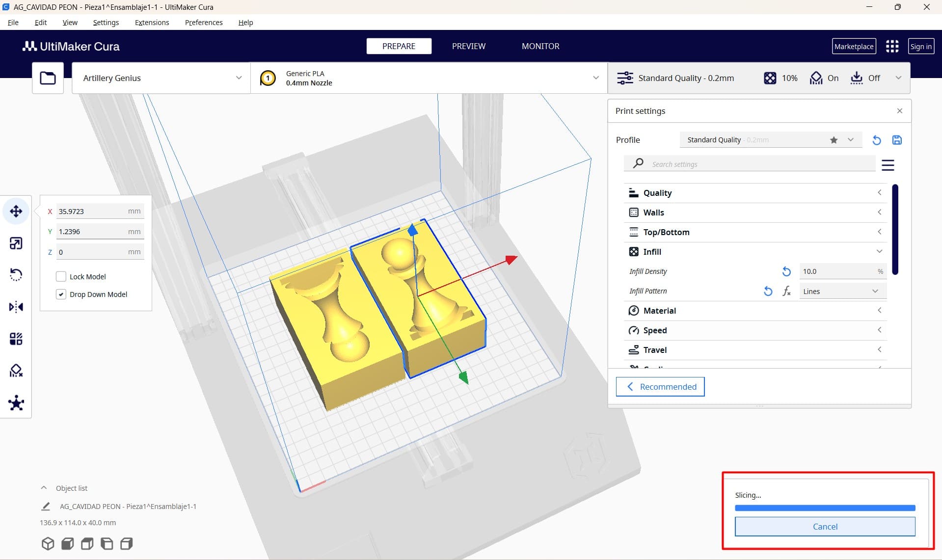942x560 pixels.
Task: Select the Scale tool
Action: (16, 243)
